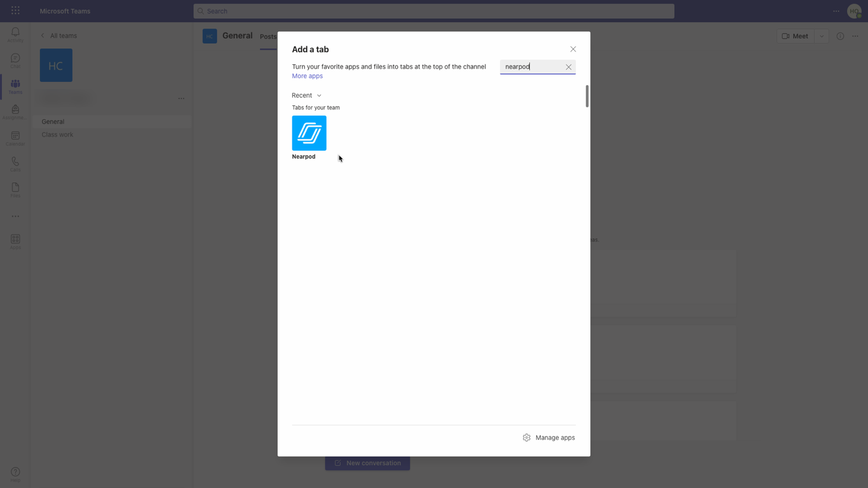
Task: Click the dialog vertical scrollbar
Action: (587, 96)
